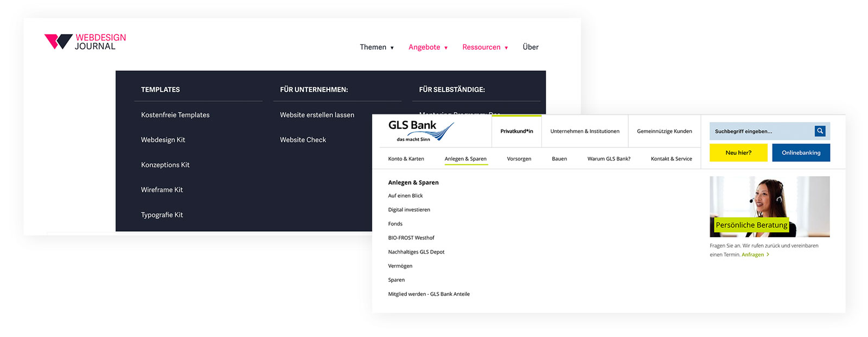Open Kostenfreie Templates link
The width and height of the screenshot is (868, 337).
175,115
